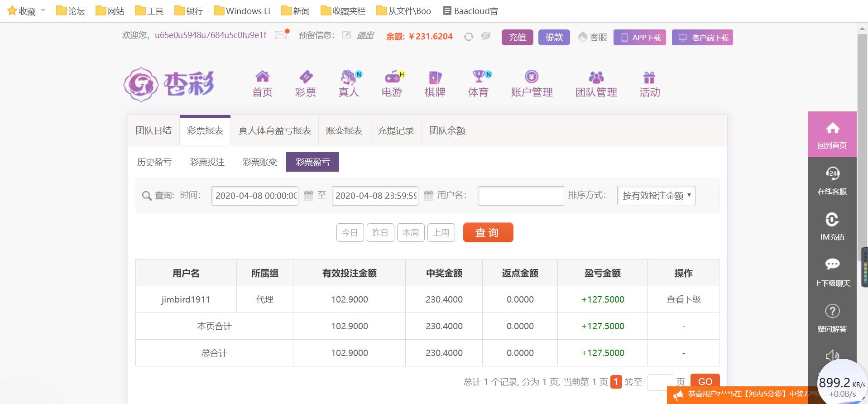Screen dimensions: 868x404
Task: Expand the 收藏 favorites dropdown arrow
Action: (x=43, y=10)
